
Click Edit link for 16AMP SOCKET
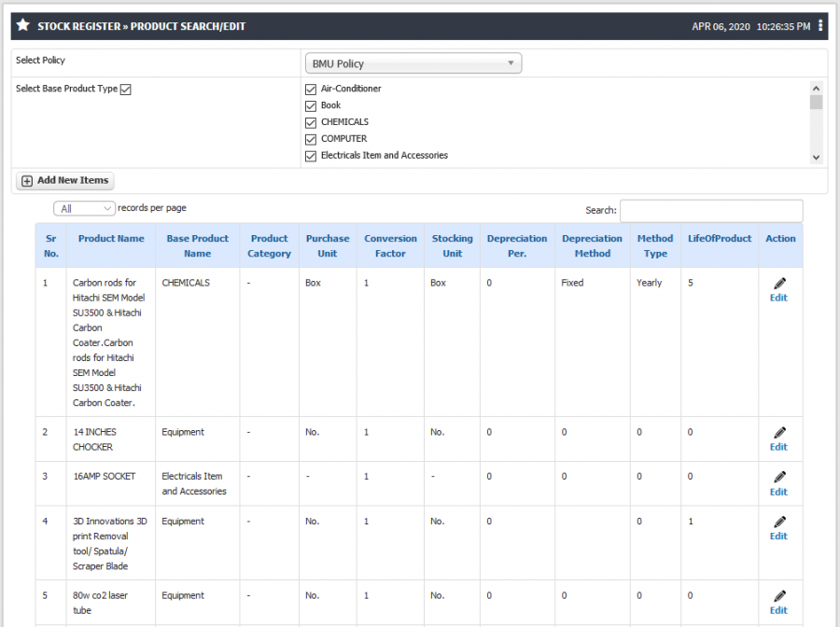pyautogui.click(x=778, y=492)
